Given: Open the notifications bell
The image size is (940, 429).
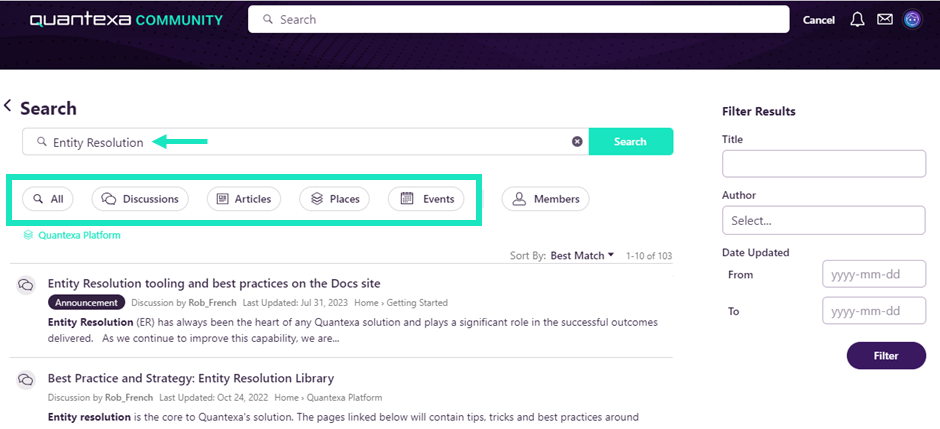Looking at the screenshot, I should click(x=858, y=20).
